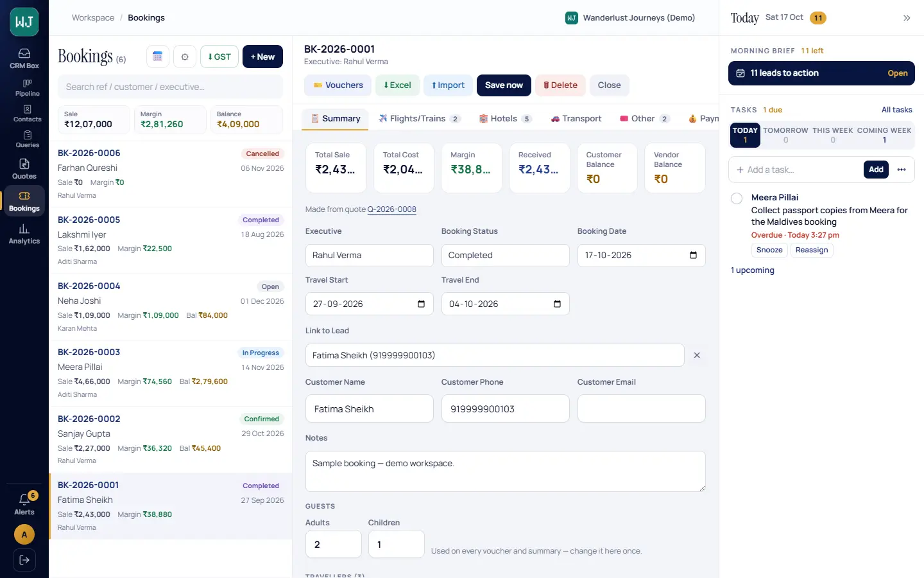Click the GST download button
Viewport: 924px width, 578px height.
(x=219, y=57)
